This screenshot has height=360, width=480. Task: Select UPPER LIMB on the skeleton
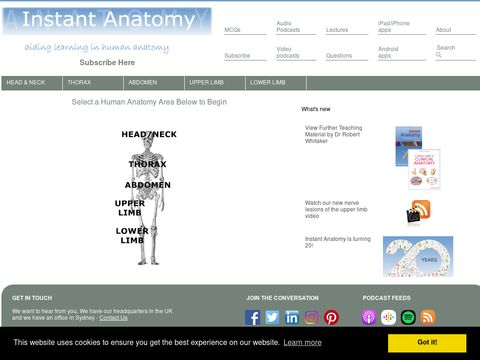pos(130,208)
